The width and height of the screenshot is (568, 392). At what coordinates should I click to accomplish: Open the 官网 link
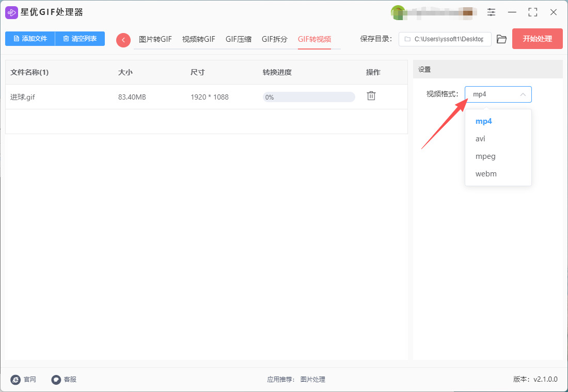click(30, 379)
